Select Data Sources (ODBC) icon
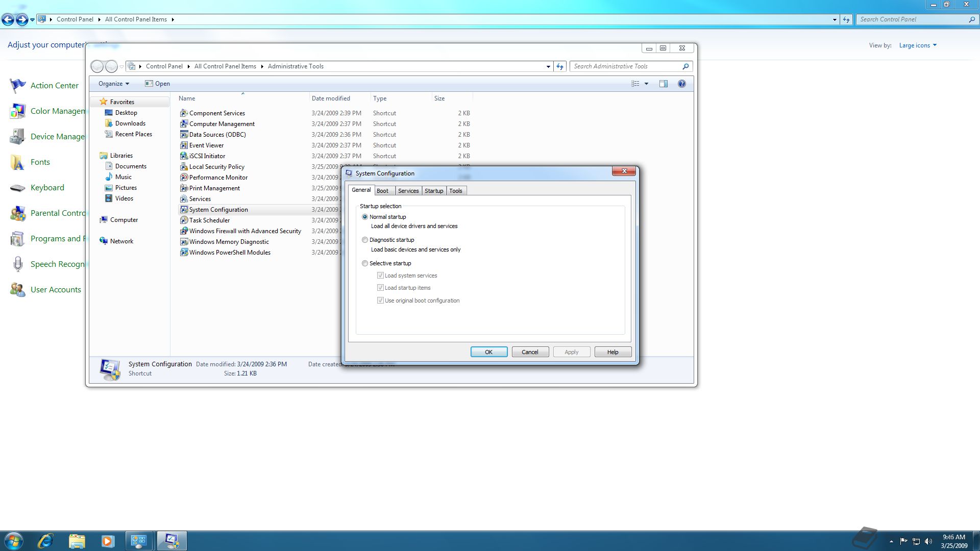Screen dimensions: 980x551 (184, 135)
